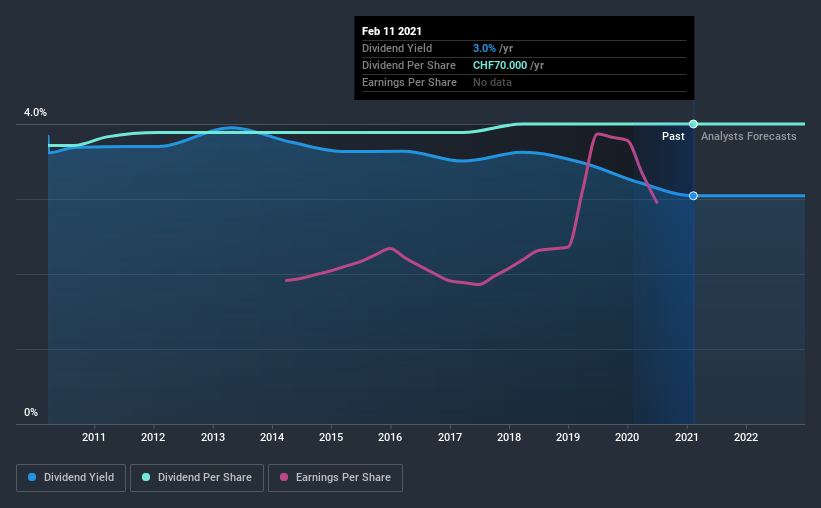Click the No data value in tooltip
The height and width of the screenshot is (508, 821).
coord(492,82)
